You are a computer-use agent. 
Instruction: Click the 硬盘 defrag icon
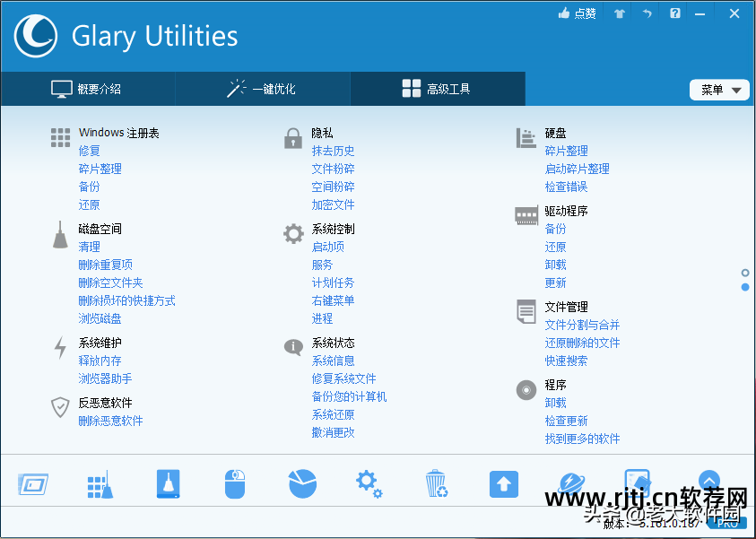point(526,138)
